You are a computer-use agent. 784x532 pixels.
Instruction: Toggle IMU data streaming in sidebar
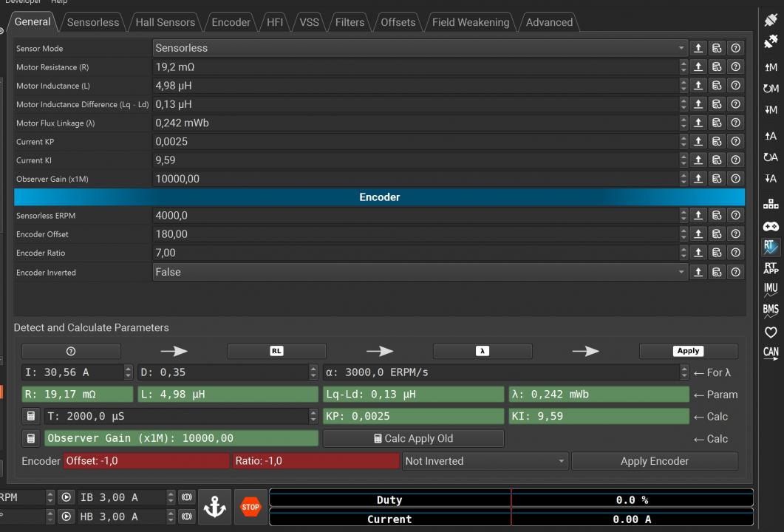pyautogui.click(x=771, y=288)
